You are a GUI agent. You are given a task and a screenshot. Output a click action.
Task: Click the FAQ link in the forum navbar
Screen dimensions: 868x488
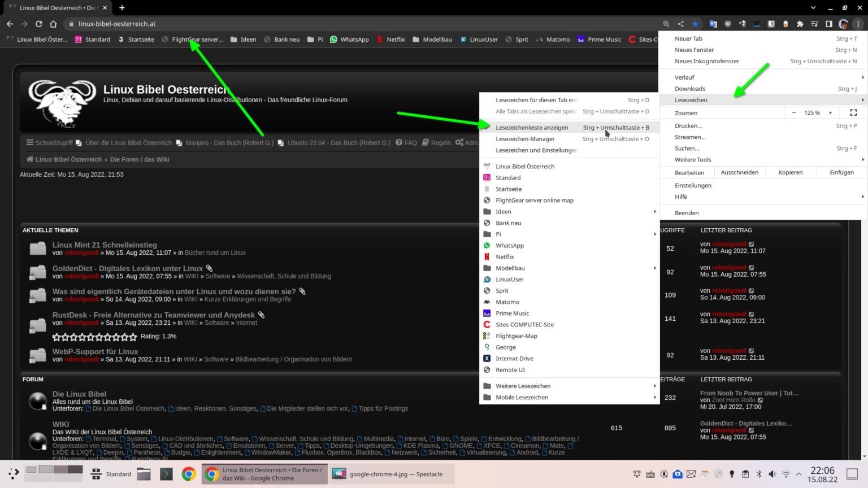pyautogui.click(x=411, y=142)
